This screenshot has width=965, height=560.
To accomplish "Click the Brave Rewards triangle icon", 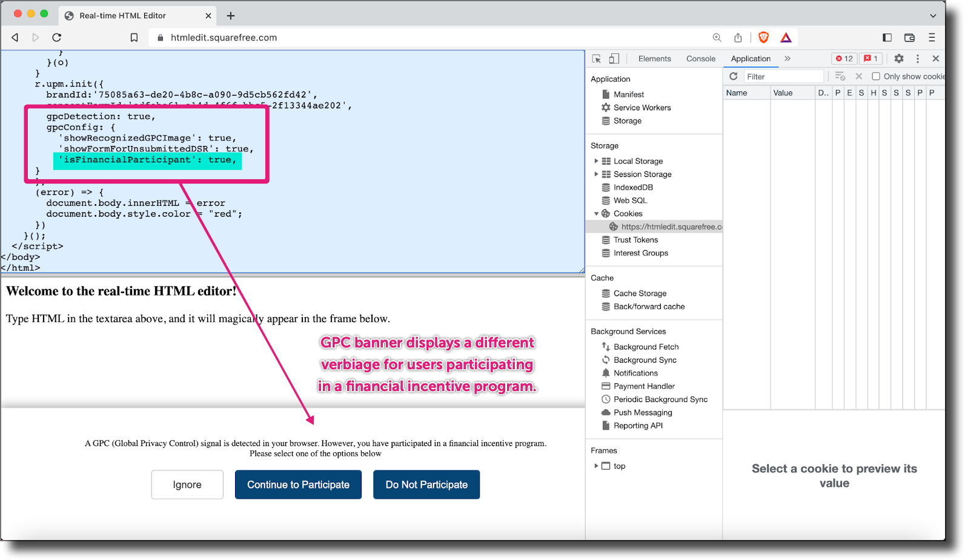I will 786,38.
